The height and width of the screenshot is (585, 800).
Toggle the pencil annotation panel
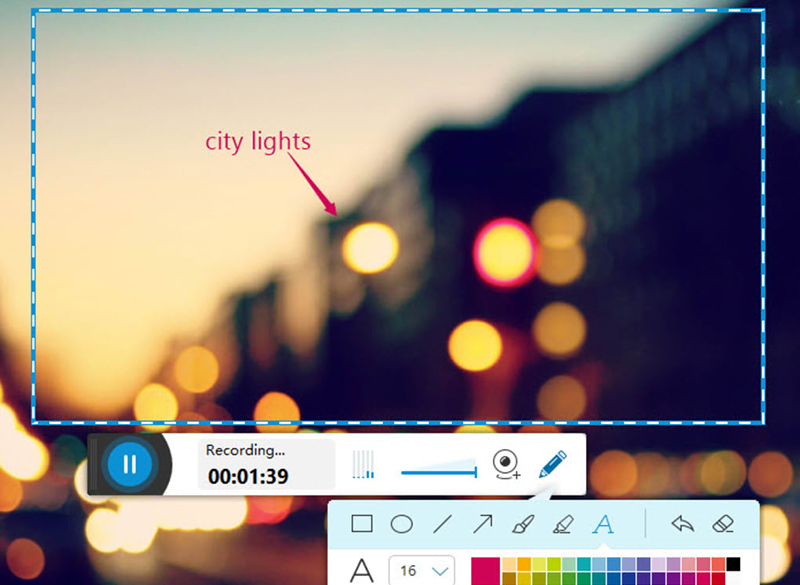pos(553,464)
